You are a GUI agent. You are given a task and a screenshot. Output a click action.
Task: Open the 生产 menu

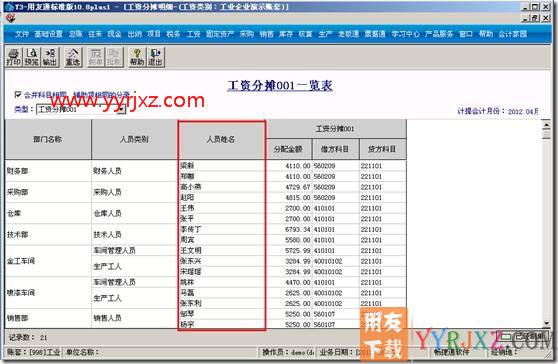point(325,34)
